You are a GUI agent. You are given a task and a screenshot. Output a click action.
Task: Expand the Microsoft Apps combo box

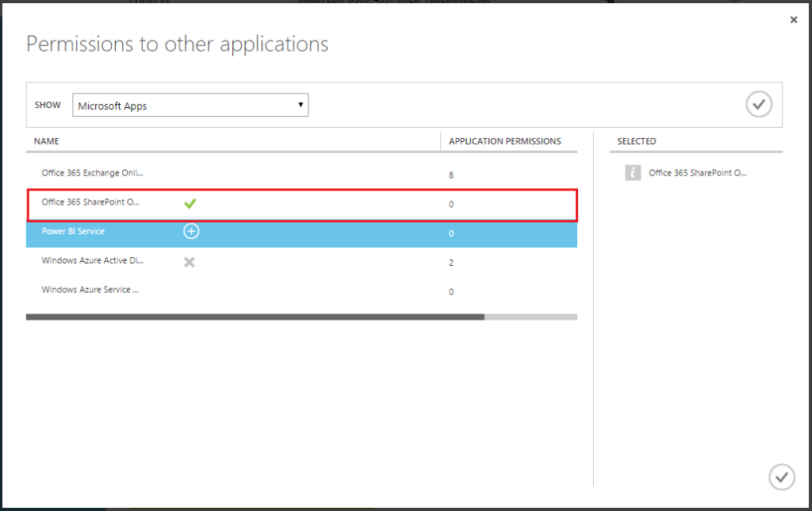[190, 104]
